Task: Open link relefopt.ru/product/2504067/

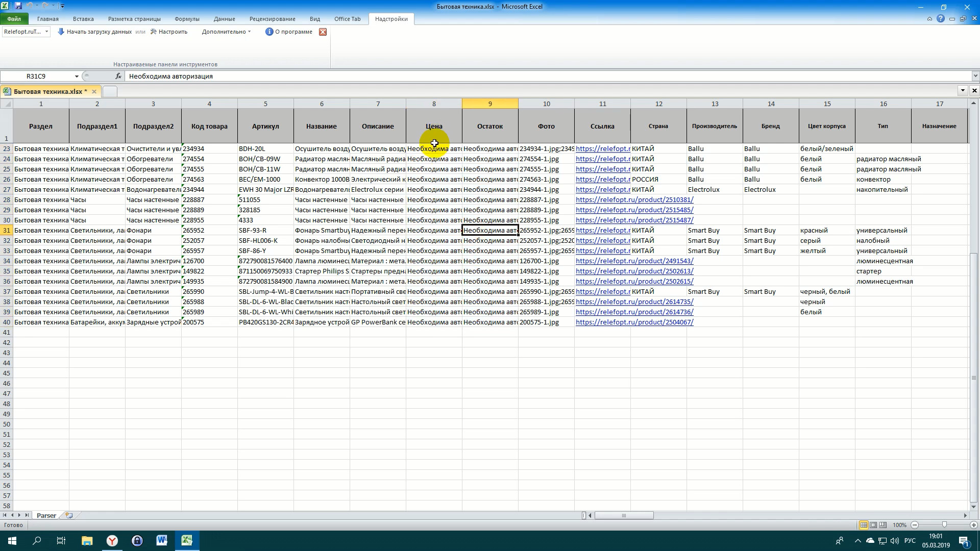Action: (634, 322)
